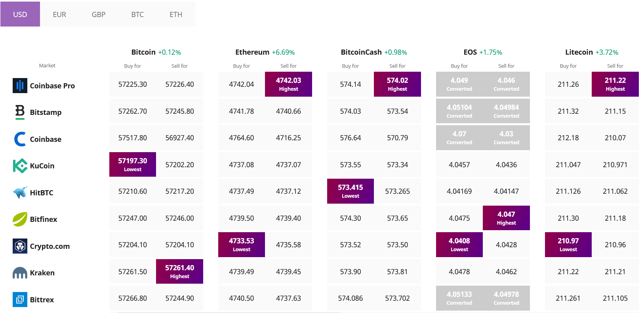Screen dimensions: 644x313
Task: Open the Coinbase Pro market link
Action: (52, 86)
